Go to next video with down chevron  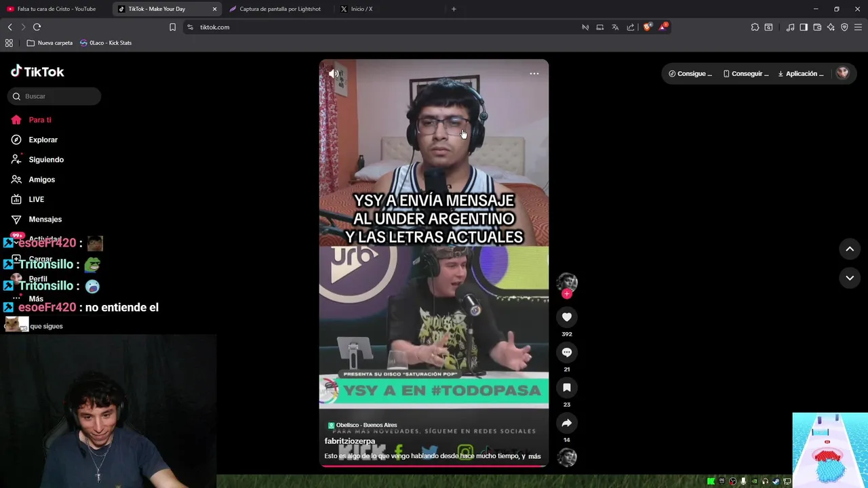850,278
